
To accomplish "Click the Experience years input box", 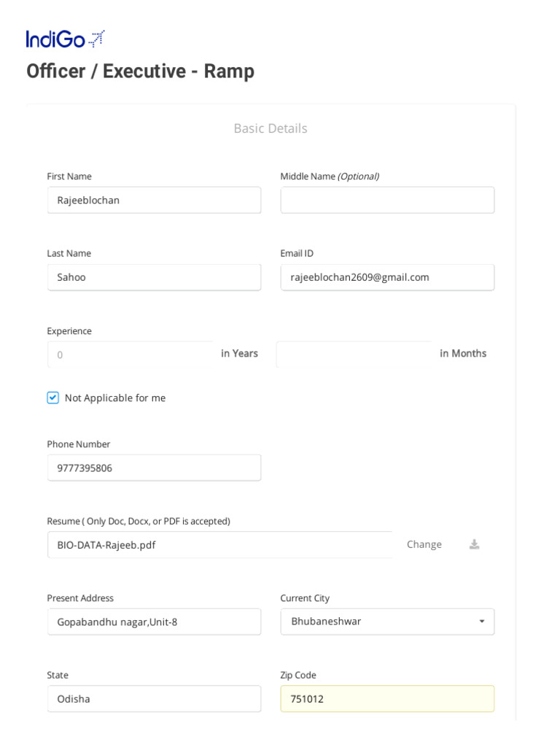I will pyautogui.click(x=131, y=355).
